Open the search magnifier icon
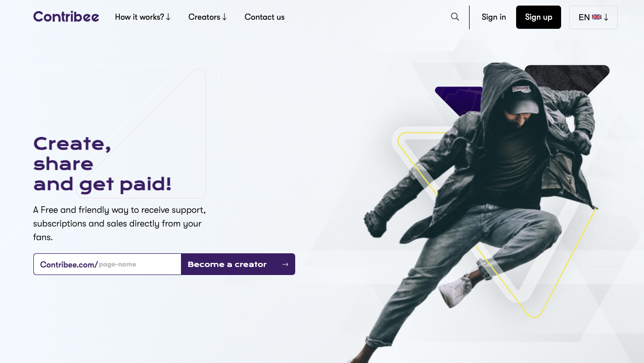Viewport: 644px width, 363px height. point(455,17)
